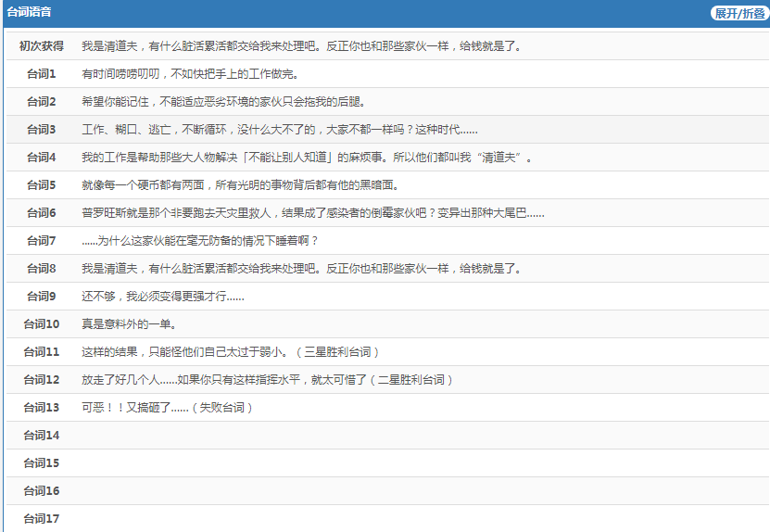Select the text 还不够，我必须变得更强才行

coord(163,297)
